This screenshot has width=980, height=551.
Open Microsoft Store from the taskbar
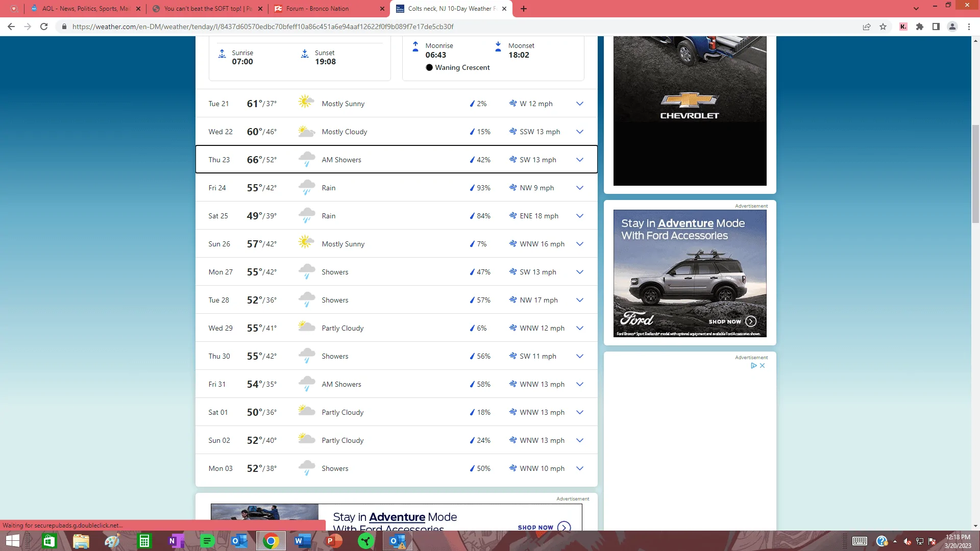[49, 541]
